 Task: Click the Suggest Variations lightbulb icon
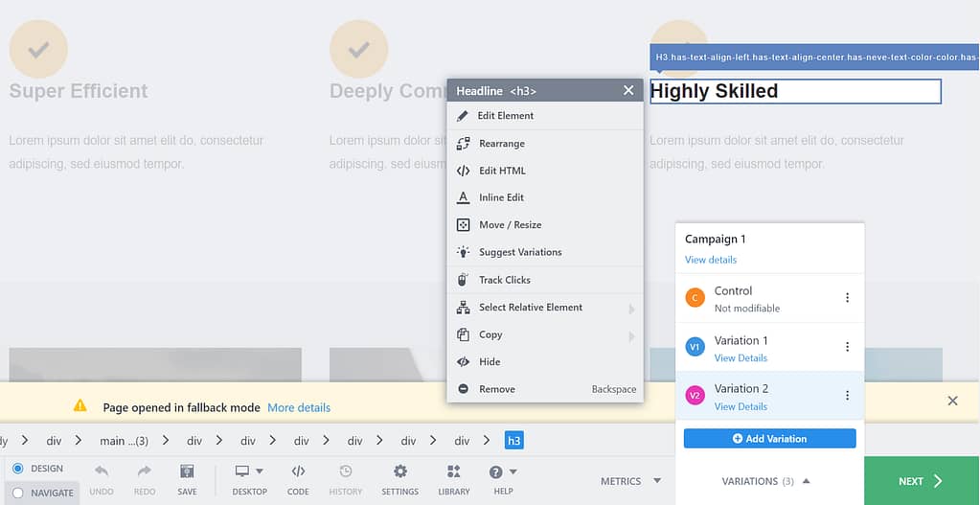click(x=463, y=252)
